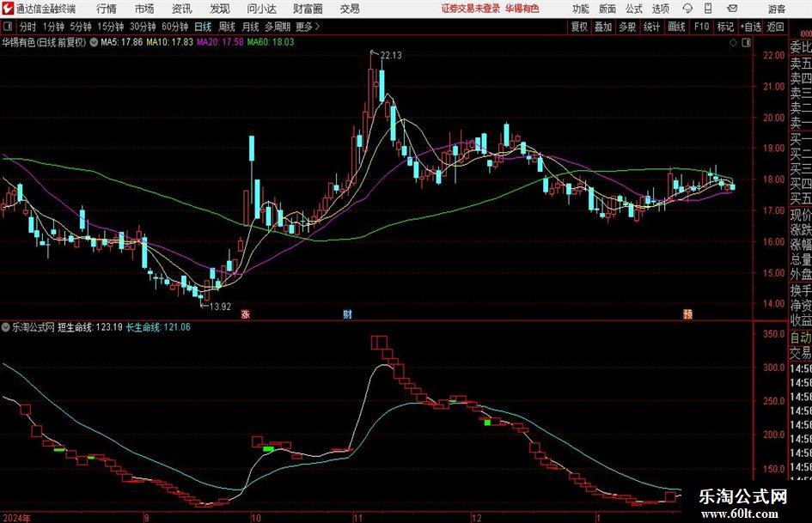This screenshot has width=812, height=523.
Task: Open the 功能 menu
Action: [581, 9]
